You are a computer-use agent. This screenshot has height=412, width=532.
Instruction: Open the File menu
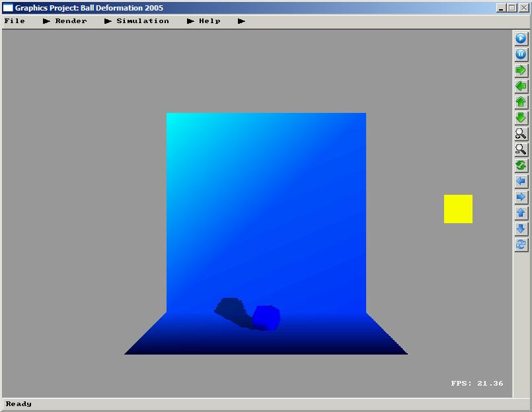click(15, 21)
